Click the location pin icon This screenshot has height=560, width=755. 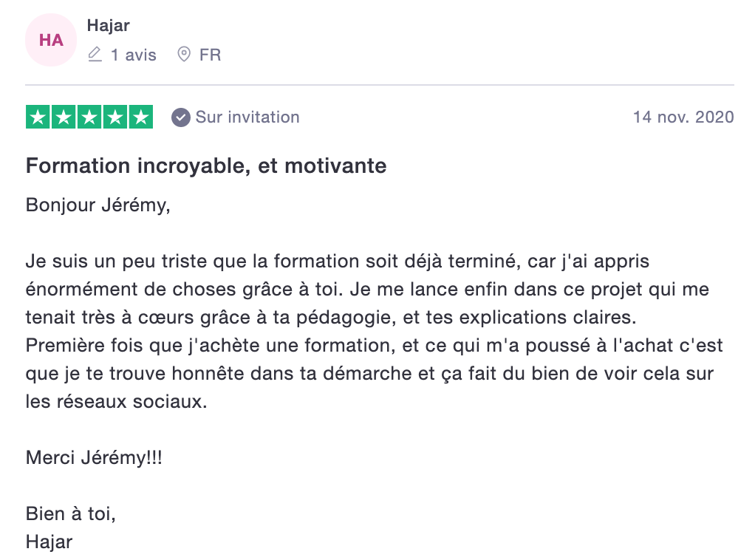click(184, 55)
